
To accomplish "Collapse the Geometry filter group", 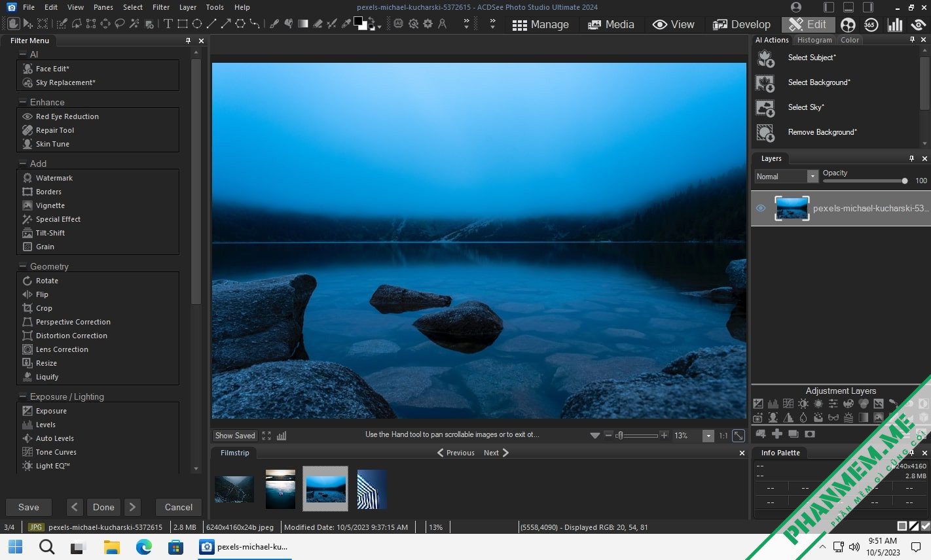I will pyautogui.click(x=23, y=266).
